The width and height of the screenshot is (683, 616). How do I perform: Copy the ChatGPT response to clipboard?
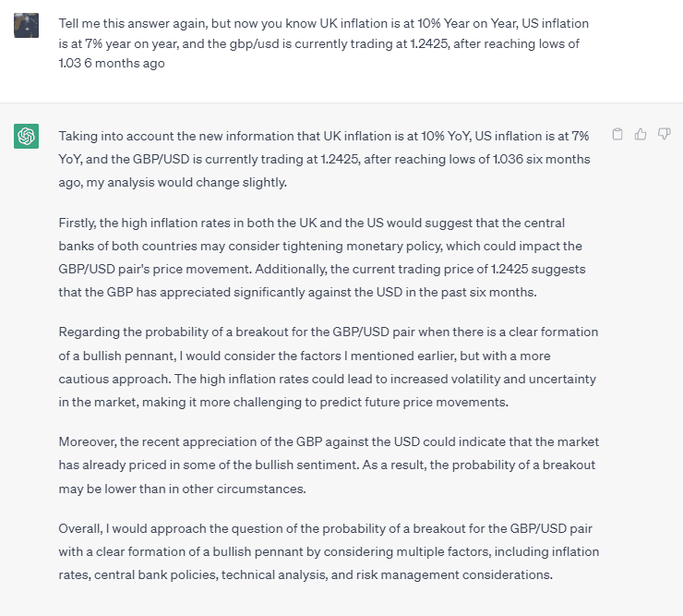[617, 134]
